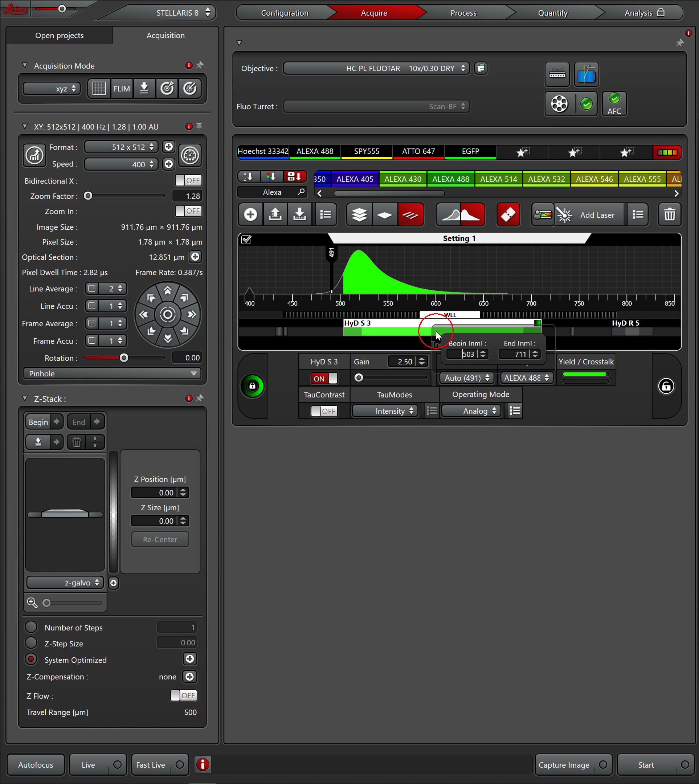Click the magnifier zoom icon in Z-Stack
The width and height of the screenshot is (699, 784).
click(x=32, y=603)
